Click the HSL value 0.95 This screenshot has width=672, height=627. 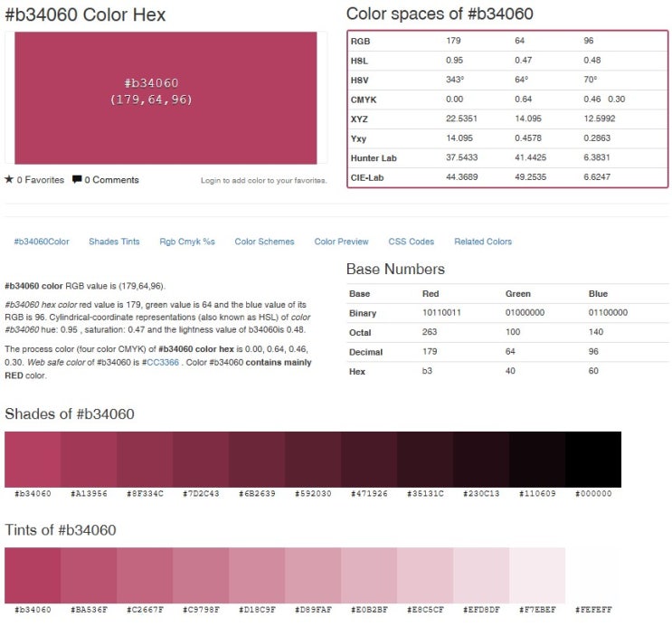(x=454, y=60)
